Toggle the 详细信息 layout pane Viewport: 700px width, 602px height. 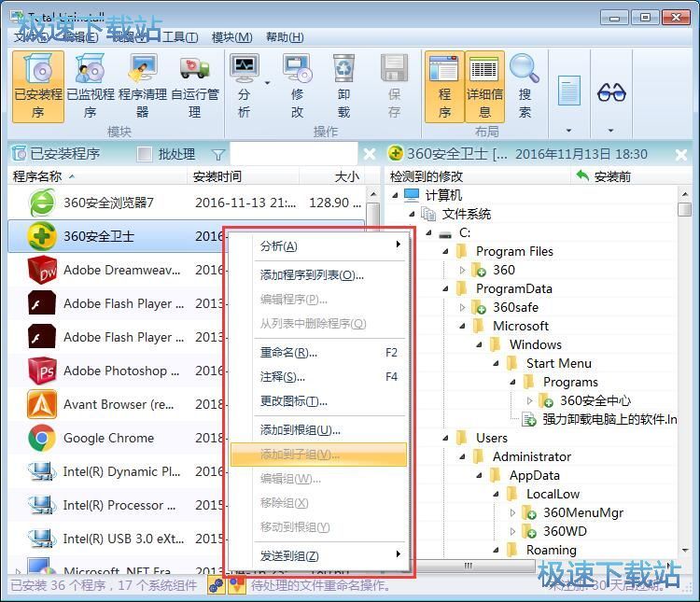484,86
